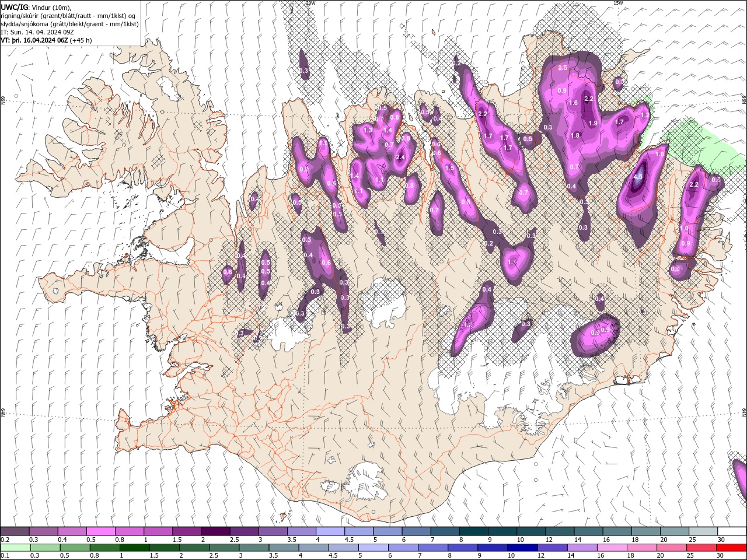The height and width of the screenshot is (560, 747).
Task: Click the 'slydda/snjókoma (grátt/bleikt/grænt' description line
Action: 70,24
